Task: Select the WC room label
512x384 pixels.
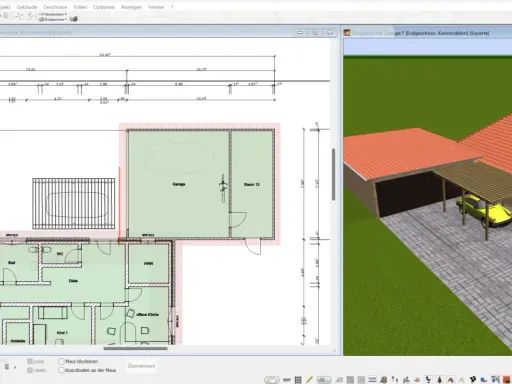Action: coord(60,254)
